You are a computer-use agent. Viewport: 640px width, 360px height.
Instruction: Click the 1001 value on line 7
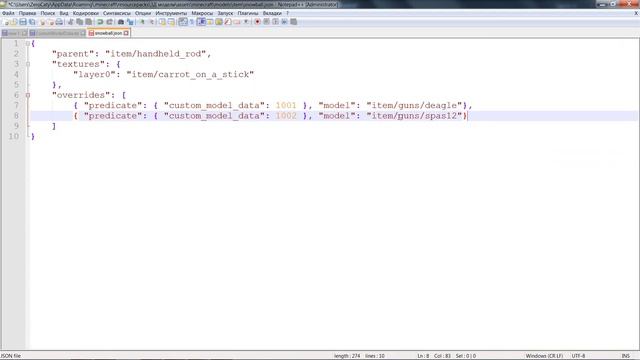(x=286, y=105)
